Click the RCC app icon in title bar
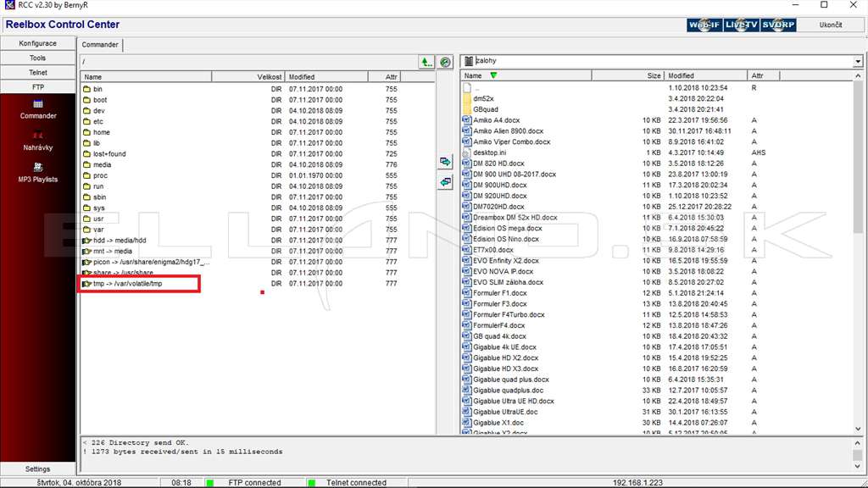This screenshot has width=868, height=488. (x=9, y=5)
